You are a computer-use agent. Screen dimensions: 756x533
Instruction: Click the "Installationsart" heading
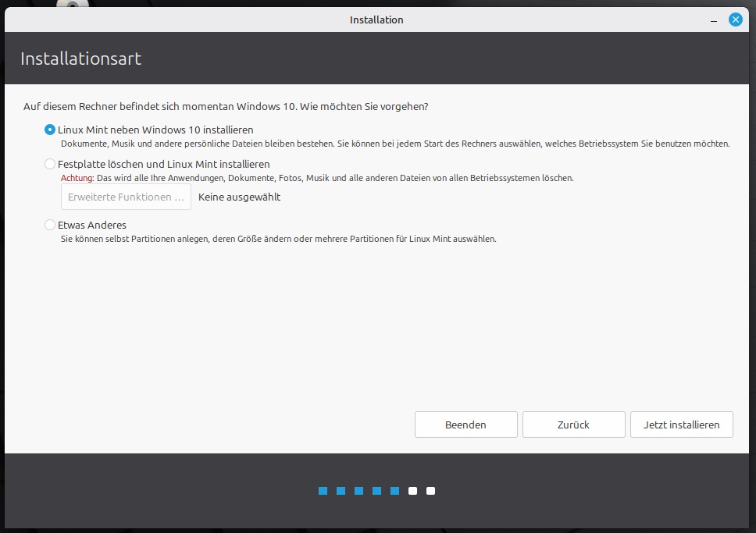click(x=81, y=59)
